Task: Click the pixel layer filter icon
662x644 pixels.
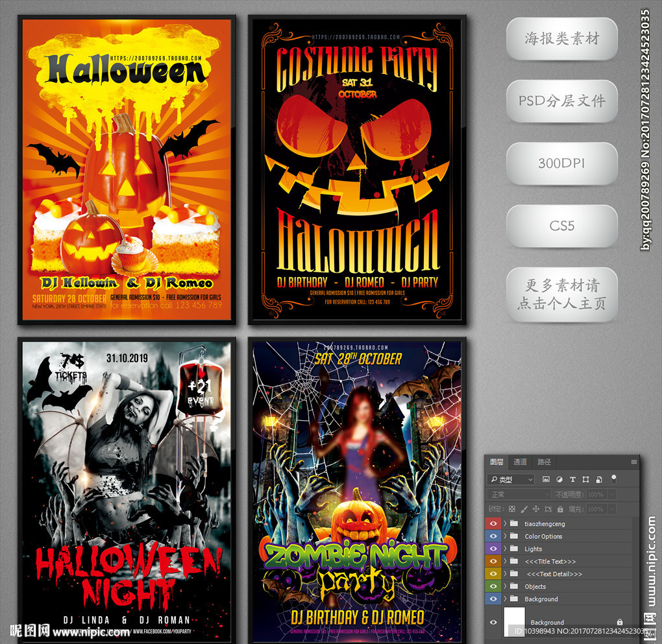Action: (x=546, y=479)
